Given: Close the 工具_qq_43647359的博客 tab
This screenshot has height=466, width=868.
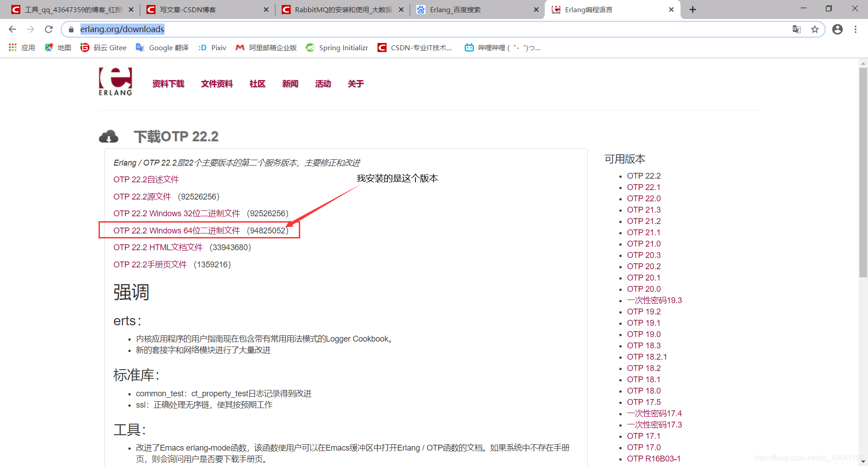Looking at the screenshot, I should 131,10.
